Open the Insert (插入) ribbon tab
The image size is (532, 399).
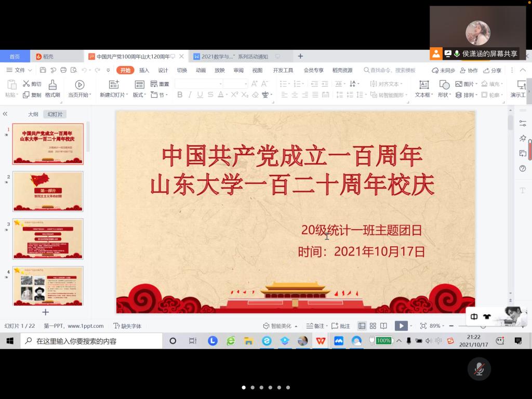144,70
